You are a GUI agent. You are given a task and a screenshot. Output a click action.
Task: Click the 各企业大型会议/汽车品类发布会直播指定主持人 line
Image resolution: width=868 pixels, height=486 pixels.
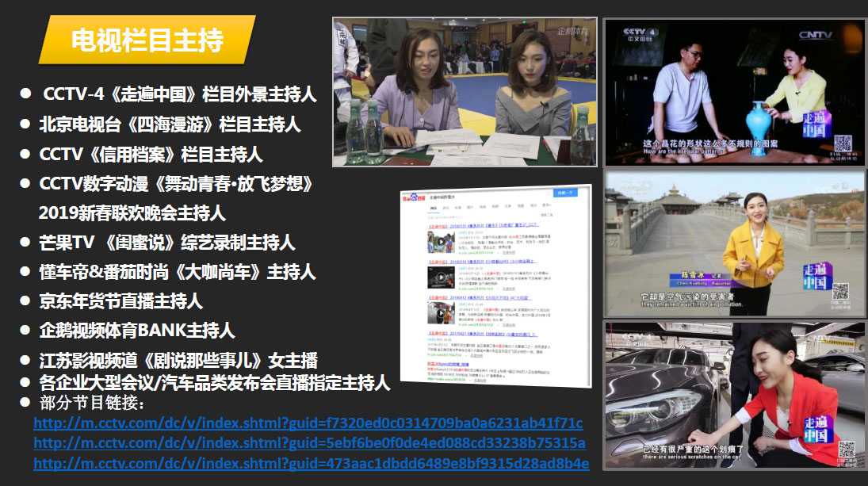pos(215,382)
